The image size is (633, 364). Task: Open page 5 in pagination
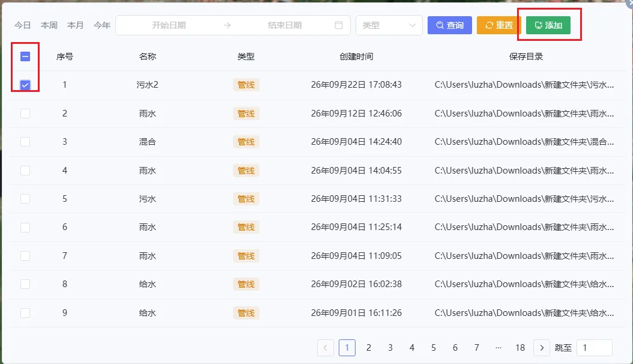[434, 348]
